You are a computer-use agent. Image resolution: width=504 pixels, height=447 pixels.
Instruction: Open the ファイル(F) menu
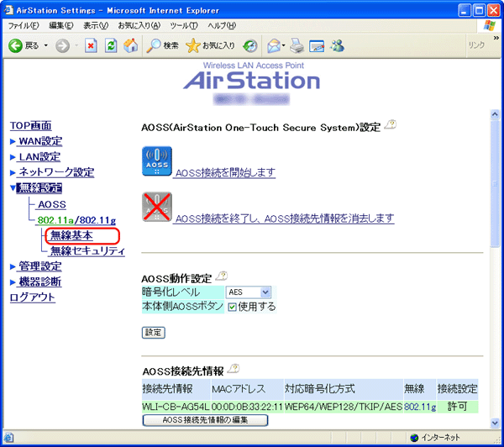[x=24, y=25]
